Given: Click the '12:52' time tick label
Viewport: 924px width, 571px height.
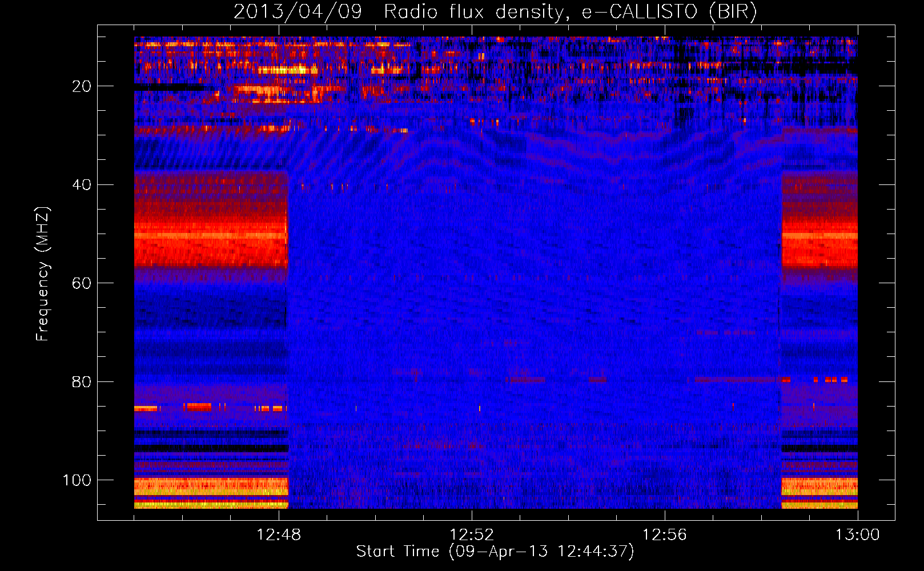Looking at the screenshot, I should [x=472, y=535].
